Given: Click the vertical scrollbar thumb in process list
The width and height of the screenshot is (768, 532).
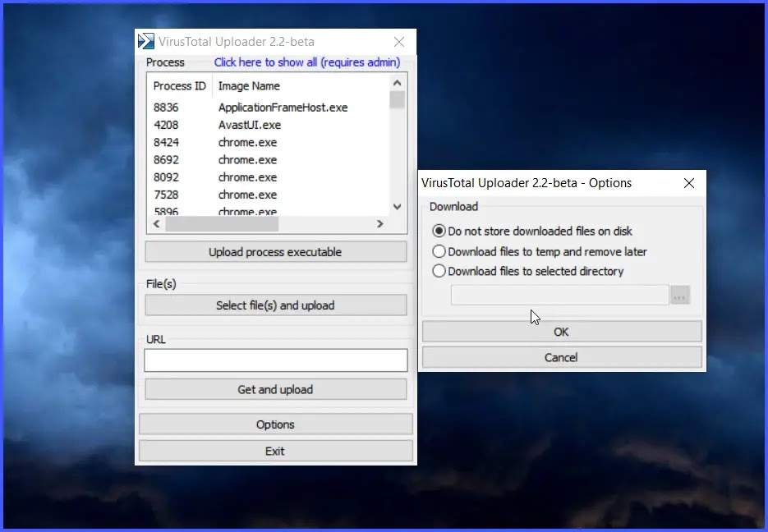Looking at the screenshot, I should [x=398, y=100].
